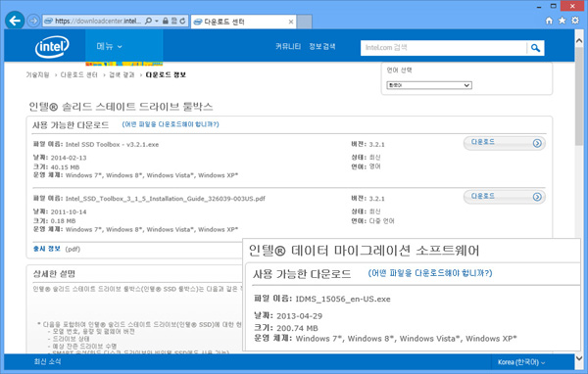The width and height of the screenshot is (588, 374).
Task: Click the browser forward arrow button
Action: click(x=33, y=21)
